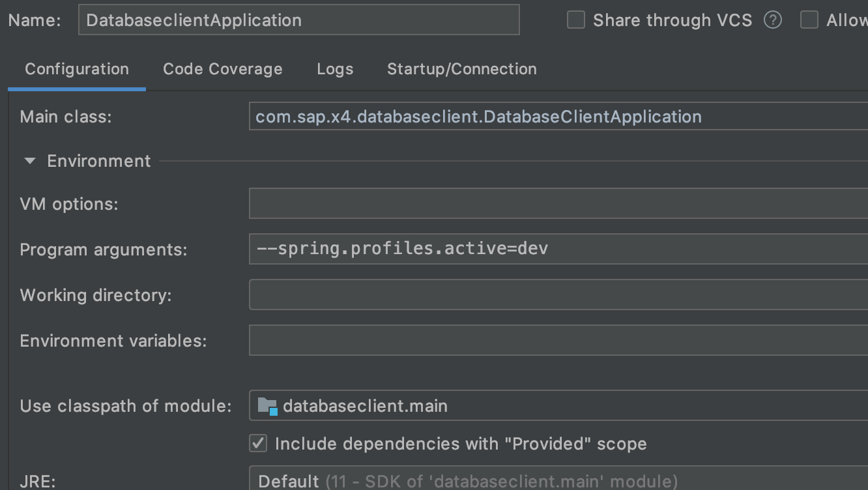Switch to the Code Coverage tab
The image size is (868, 490).
click(222, 69)
